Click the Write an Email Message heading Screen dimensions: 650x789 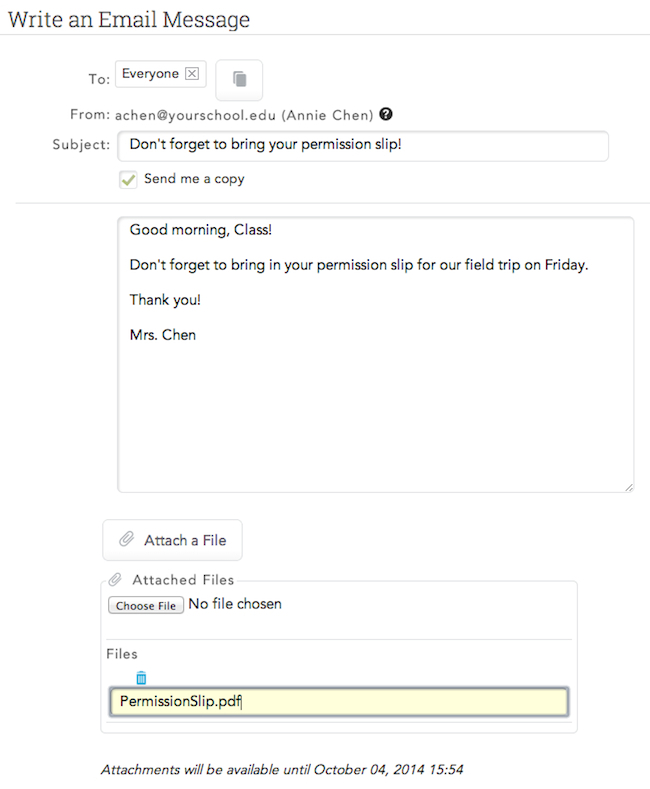coord(129,20)
